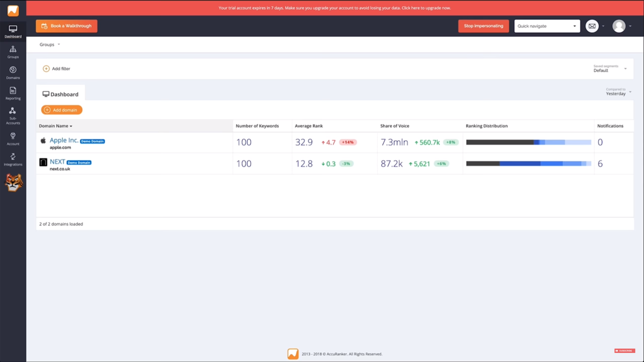Click the AccuRanker logo at top left

13,10
